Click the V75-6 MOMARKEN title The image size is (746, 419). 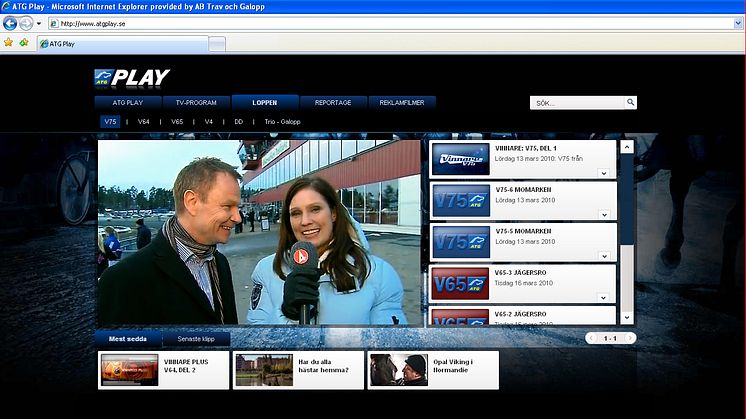tap(523, 190)
